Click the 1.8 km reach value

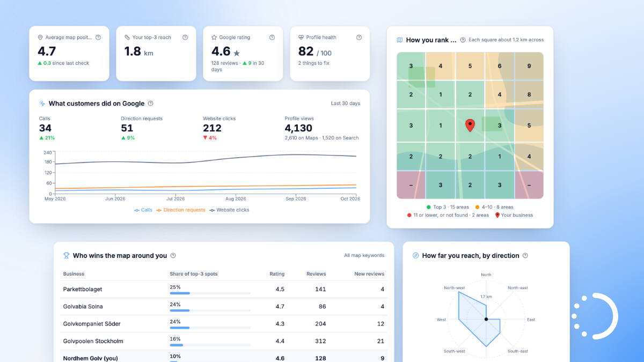[139, 51]
